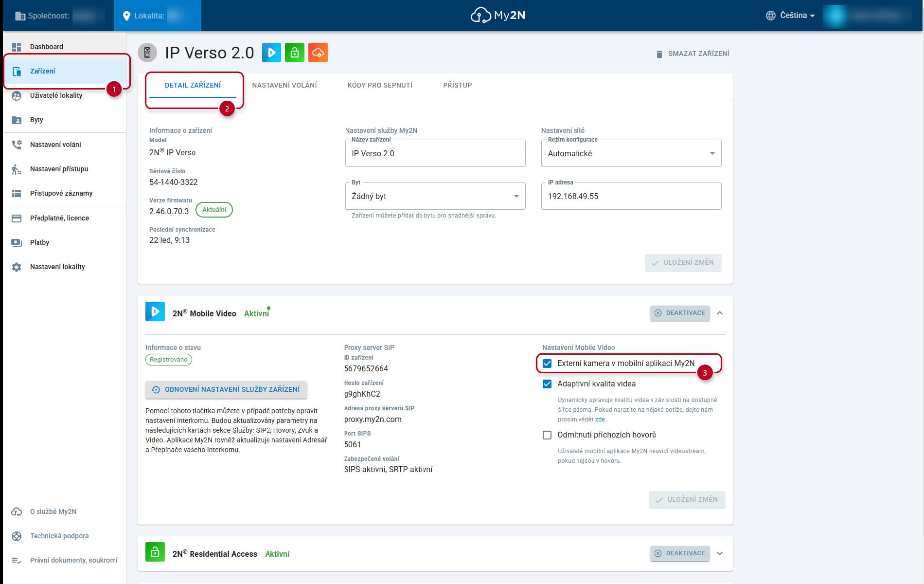
Task: Click Smazat zařízení button
Action: tap(693, 54)
